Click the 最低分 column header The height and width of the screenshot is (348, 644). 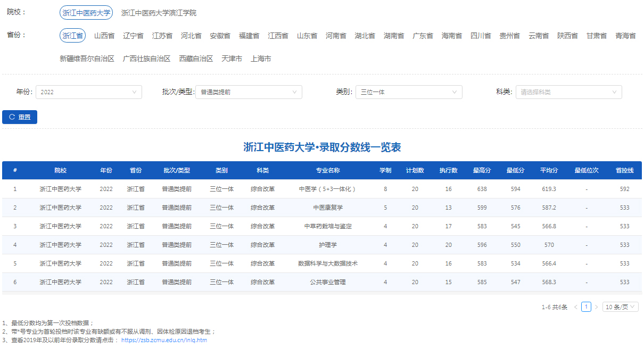(515, 170)
